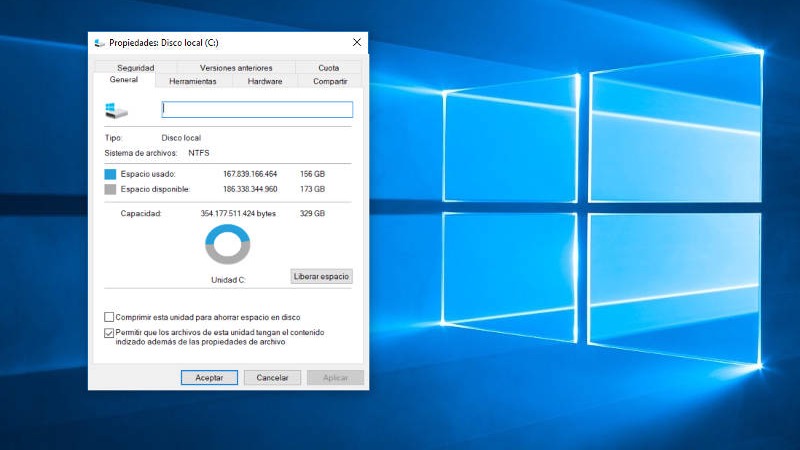800x450 pixels.
Task: Click the Liberar espacio button
Action: (321, 276)
